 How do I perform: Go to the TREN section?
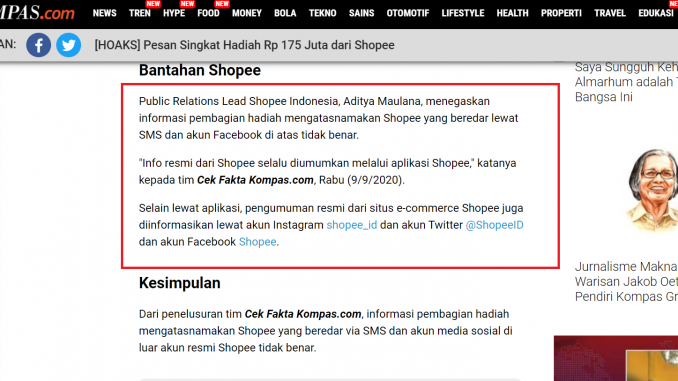[140, 13]
